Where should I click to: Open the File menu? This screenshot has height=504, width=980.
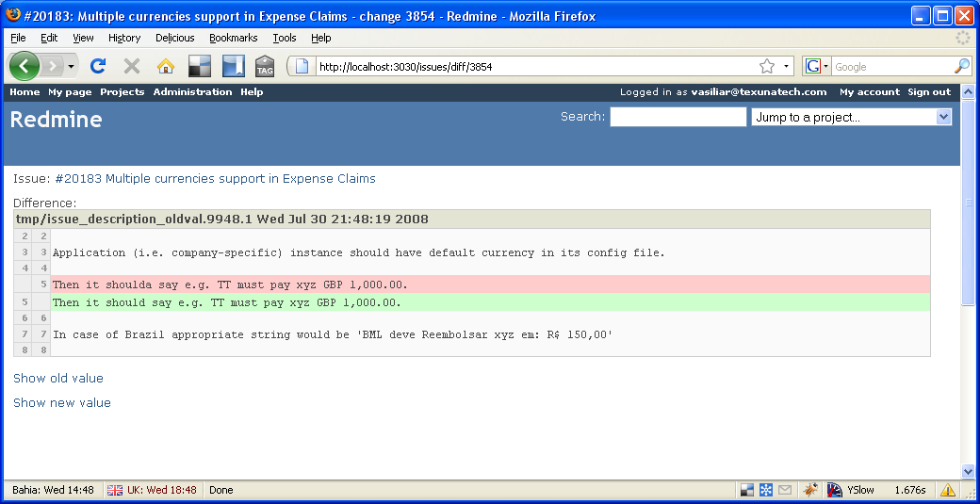[x=18, y=38]
